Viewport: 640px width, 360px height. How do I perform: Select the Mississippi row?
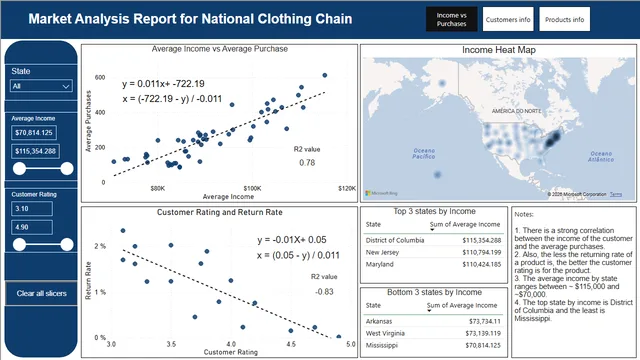point(433,345)
